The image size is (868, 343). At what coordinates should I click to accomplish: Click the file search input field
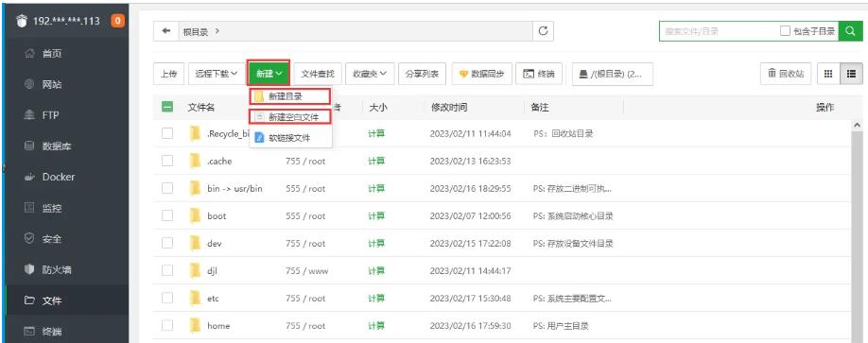[718, 31]
